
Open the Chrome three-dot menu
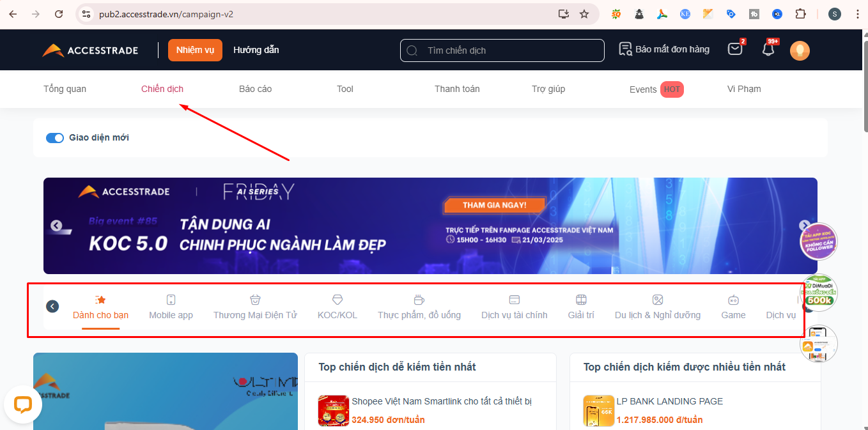[x=857, y=14]
